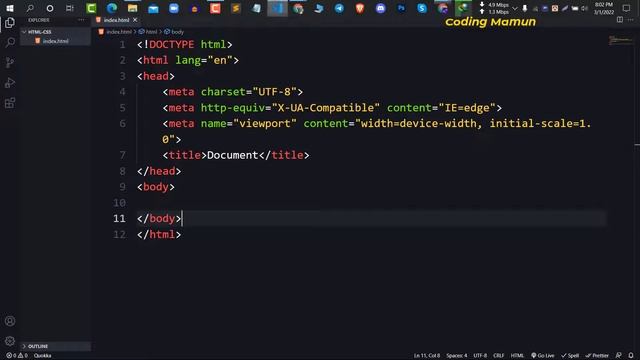
Task: Open Cortana from the taskbar
Action: click(x=50, y=8)
